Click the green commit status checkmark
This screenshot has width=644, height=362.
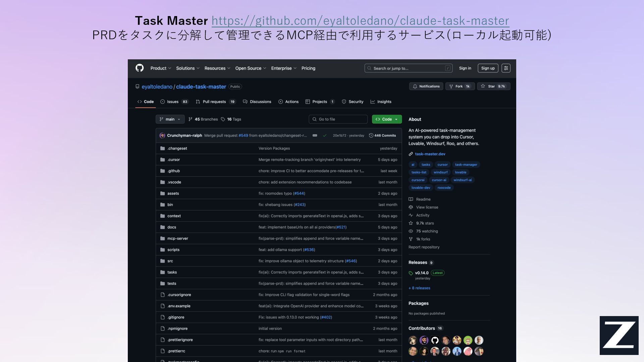click(324, 135)
